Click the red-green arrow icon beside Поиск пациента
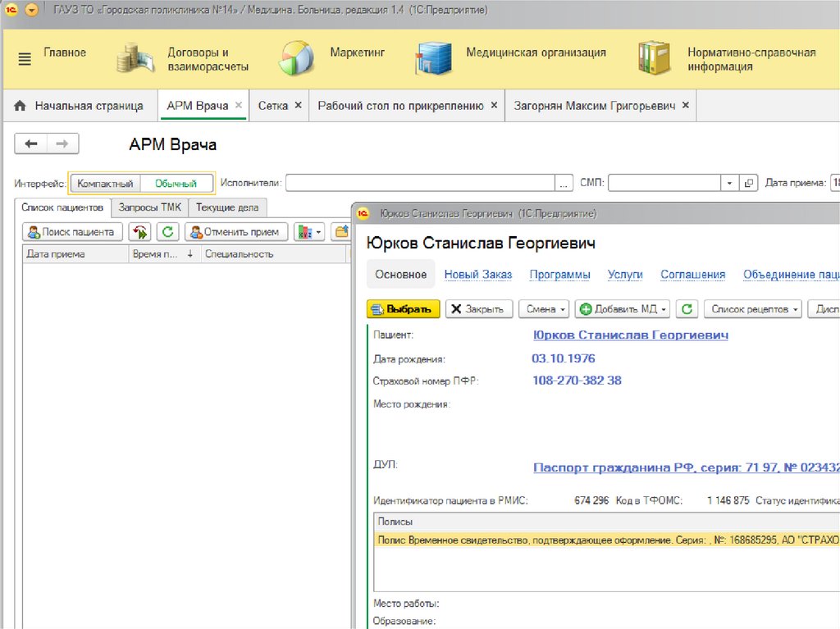Image resolution: width=840 pixels, height=629 pixels. click(x=140, y=232)
